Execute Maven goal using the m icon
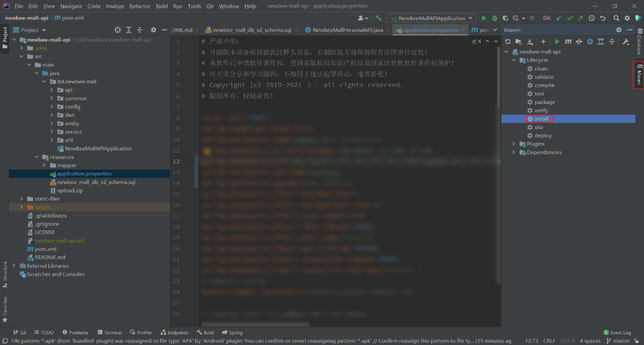644x345 pixels. (x=568, y=42)
